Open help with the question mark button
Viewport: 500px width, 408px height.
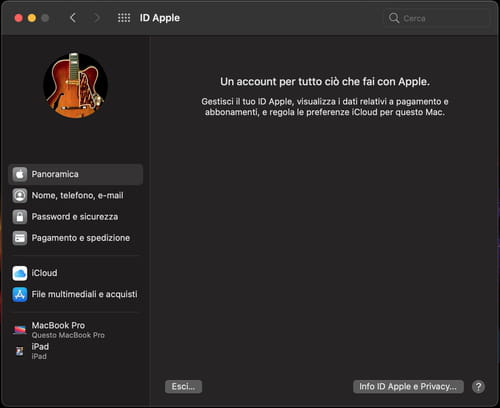[478, 387]
